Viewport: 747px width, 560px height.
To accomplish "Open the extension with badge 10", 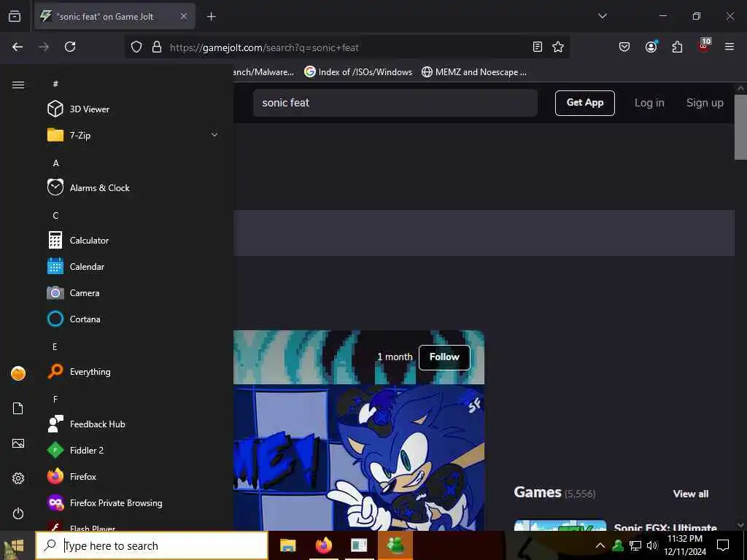I will [x=704, y=46].
